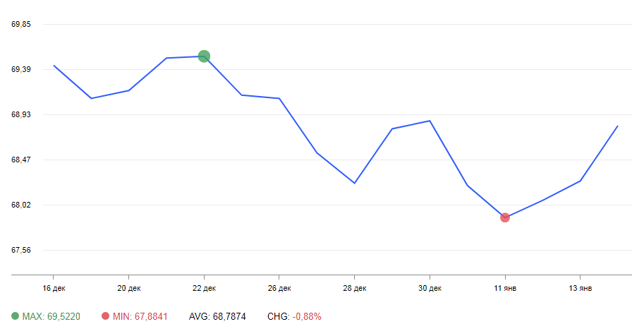Click the 20 дек date label
The image size is (644, 336).
128,288
